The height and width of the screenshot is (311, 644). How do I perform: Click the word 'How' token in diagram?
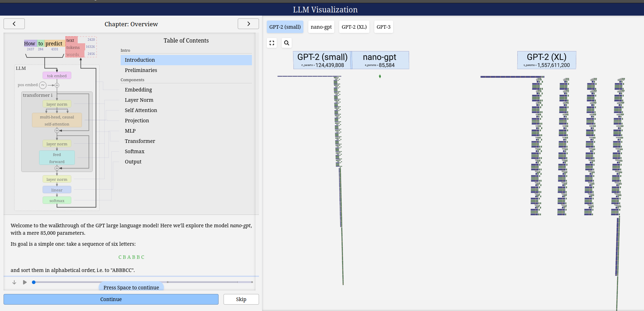30,43
